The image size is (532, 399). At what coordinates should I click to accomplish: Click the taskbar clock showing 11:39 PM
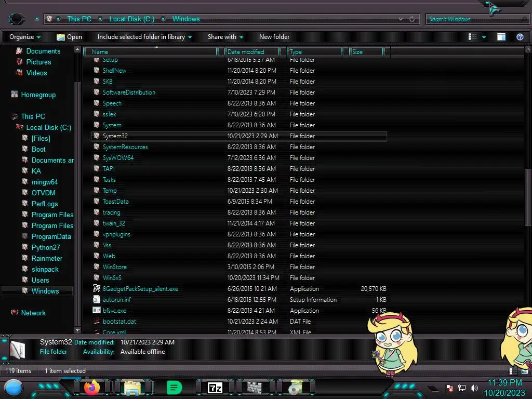[x=504, y=388]
